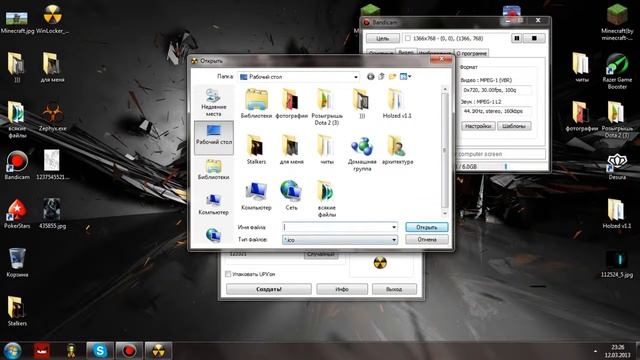Click the file list vertical scrollbar track
This screenshot has height=360, width=640.
pyautogui.click(x=444, y=151)
